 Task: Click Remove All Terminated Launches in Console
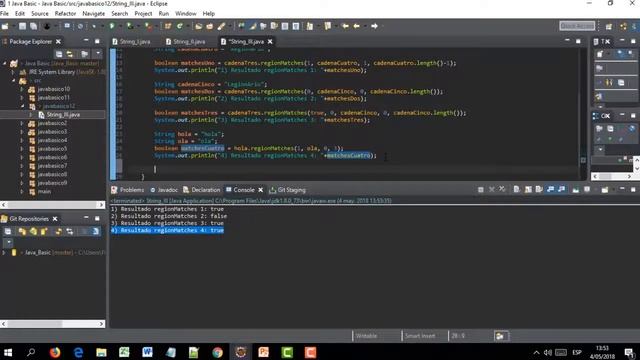[x=502, y=190]
